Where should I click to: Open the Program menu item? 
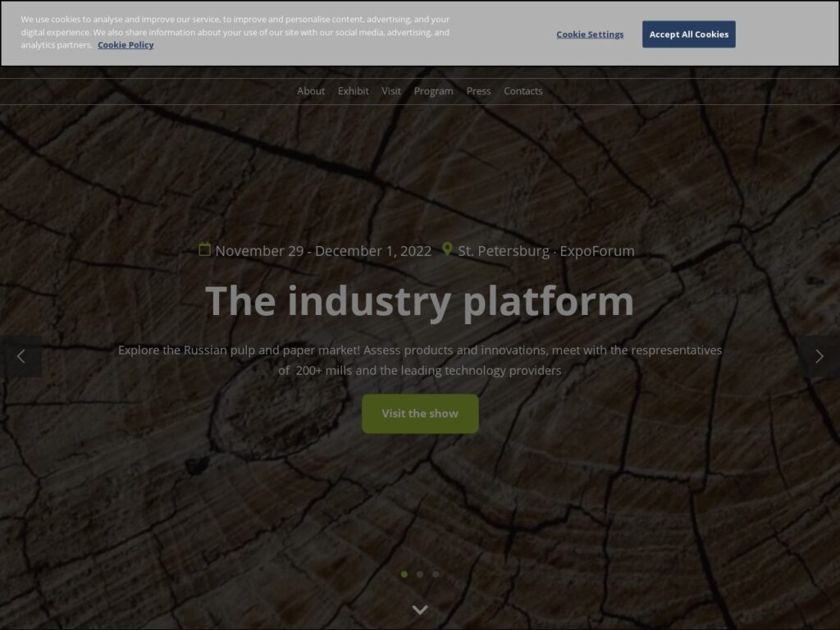pos(433,91)
